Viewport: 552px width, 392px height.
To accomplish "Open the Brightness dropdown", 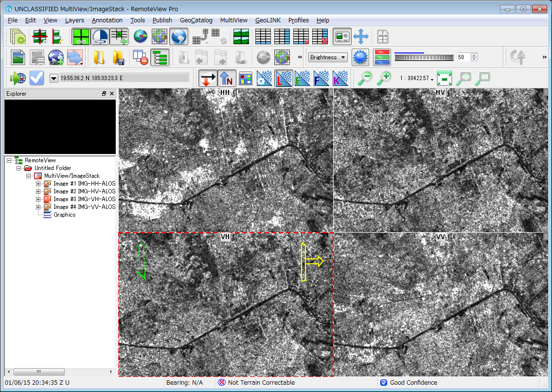I will [328, 57].
